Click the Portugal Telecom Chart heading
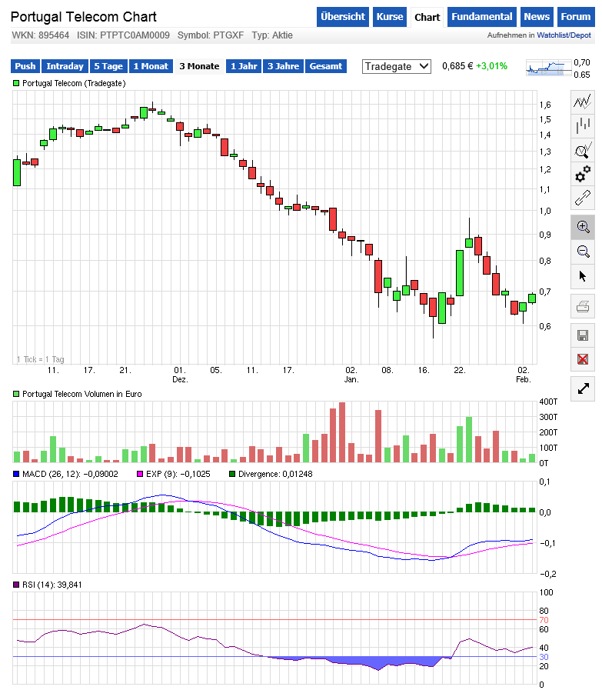 point(84,17)
